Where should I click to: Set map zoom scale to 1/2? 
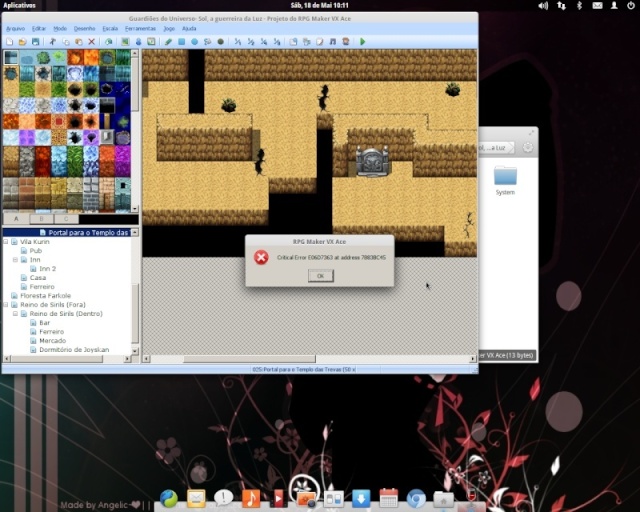pos(251,42)
